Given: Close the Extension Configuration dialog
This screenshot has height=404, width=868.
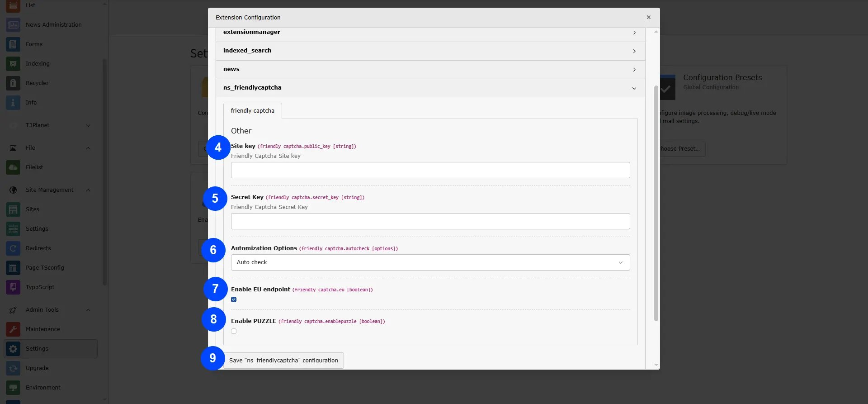Looking at the screenshot, I should 649,17.
